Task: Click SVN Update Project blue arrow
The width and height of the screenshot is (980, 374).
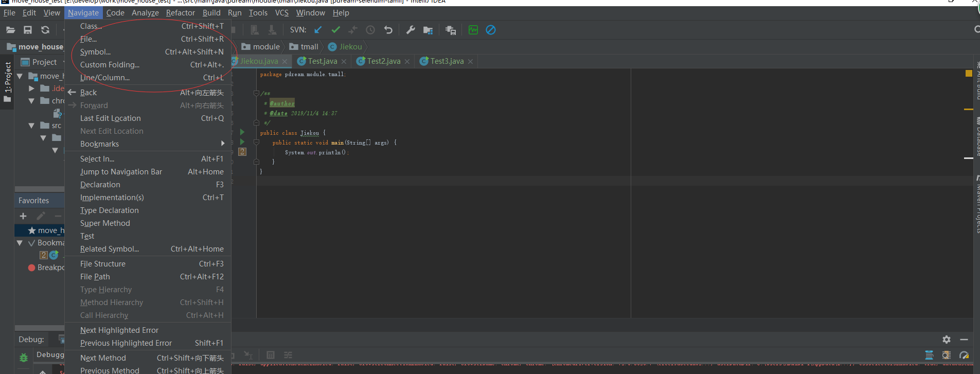Action: (x=318, y=30)
